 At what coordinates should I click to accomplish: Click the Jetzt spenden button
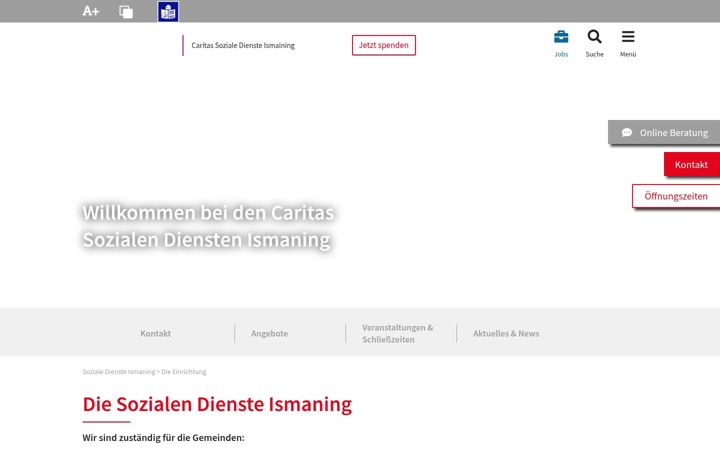pos(384,45)
